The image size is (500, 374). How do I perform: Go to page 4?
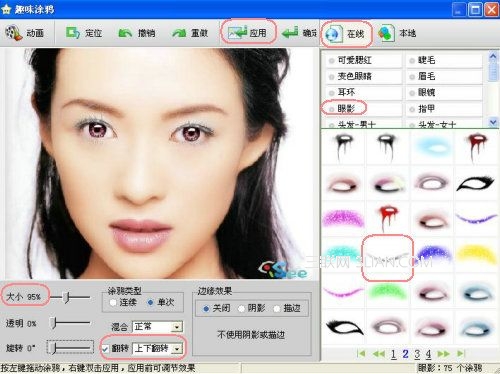click(428, 354)
